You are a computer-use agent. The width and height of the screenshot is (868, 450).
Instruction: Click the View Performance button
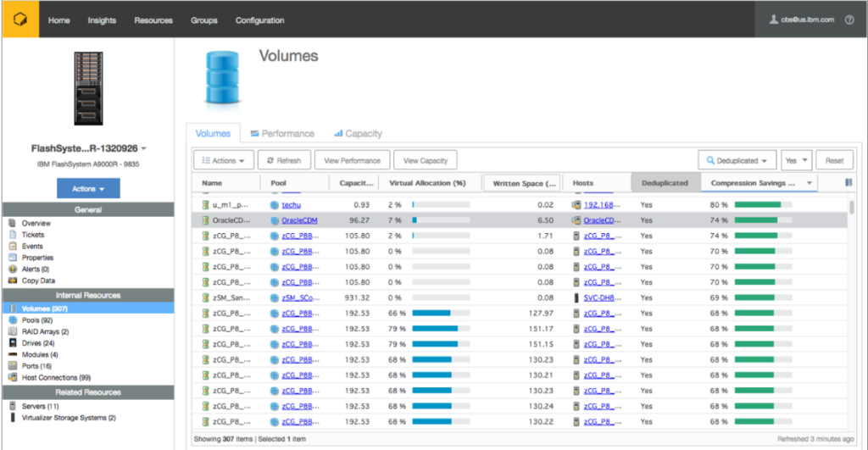tap(352, 160)
